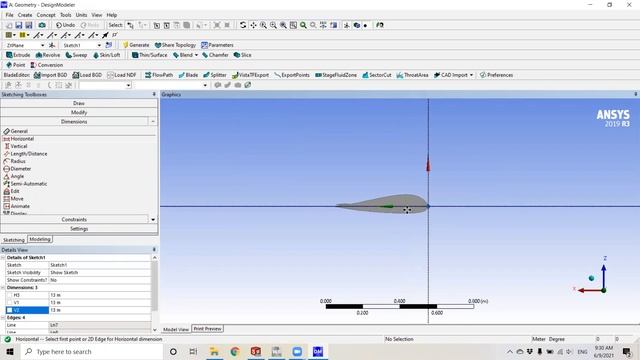This screenshot has width=640, height=360.
Task: Open the Settings toolbox section
Action: [79, 229]
